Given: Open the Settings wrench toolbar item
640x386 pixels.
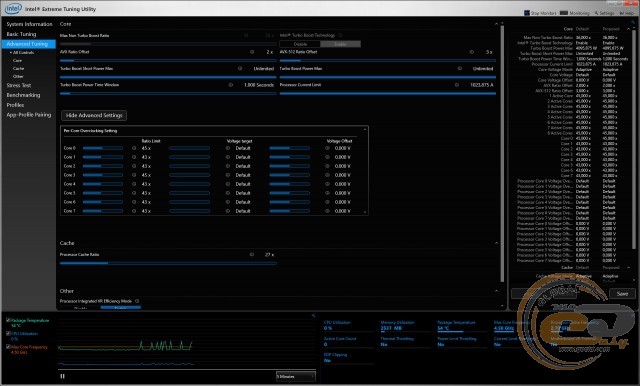Looking at the screenshot, I should coord(604,13).
